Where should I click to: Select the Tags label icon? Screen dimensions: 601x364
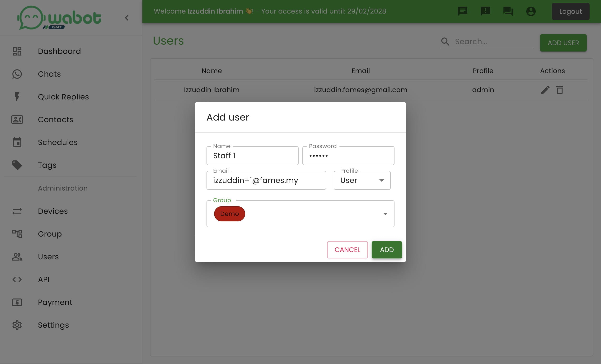[x=16, y=165]
